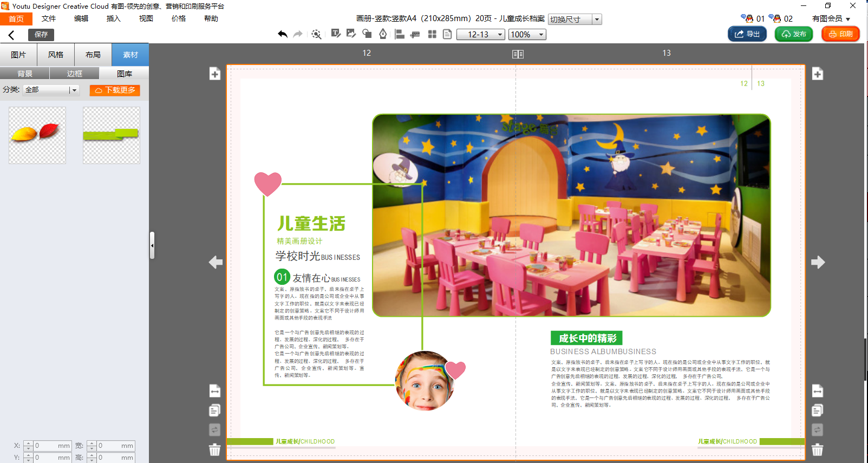Click the undo arrow in the toolbar
This screenshot has height=463, width=868.
tap(283, 34)
